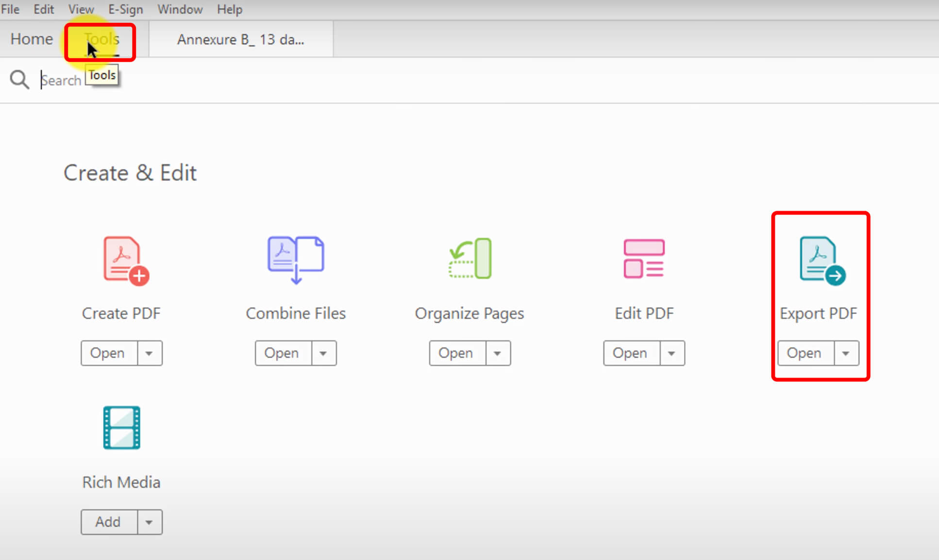Click the Rich Media label text
The width and height of the screenshot is (939, 560).
tap(121, 482)
